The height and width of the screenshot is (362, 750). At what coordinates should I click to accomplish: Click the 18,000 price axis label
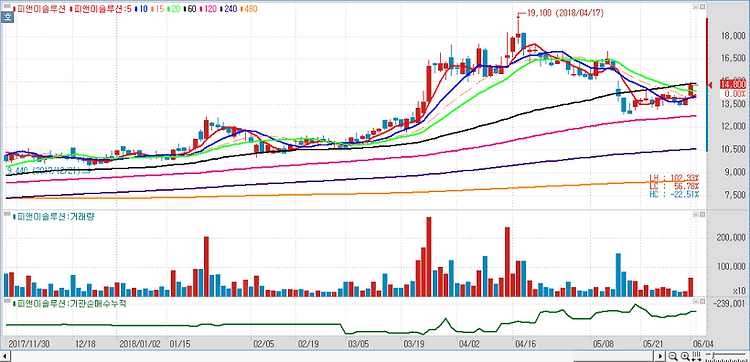pyautogui.click(x=732, y=36)
